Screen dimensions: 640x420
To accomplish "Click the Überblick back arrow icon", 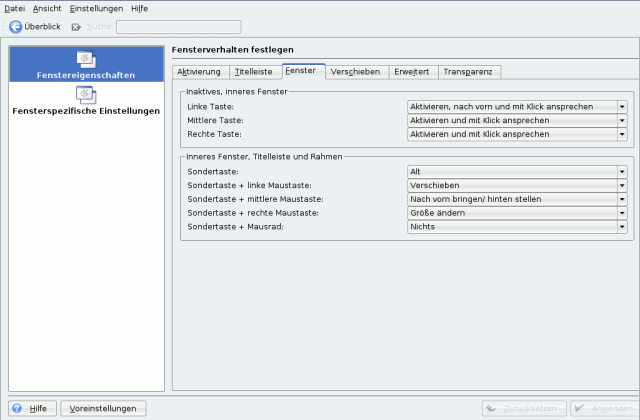I will (16, 27).
